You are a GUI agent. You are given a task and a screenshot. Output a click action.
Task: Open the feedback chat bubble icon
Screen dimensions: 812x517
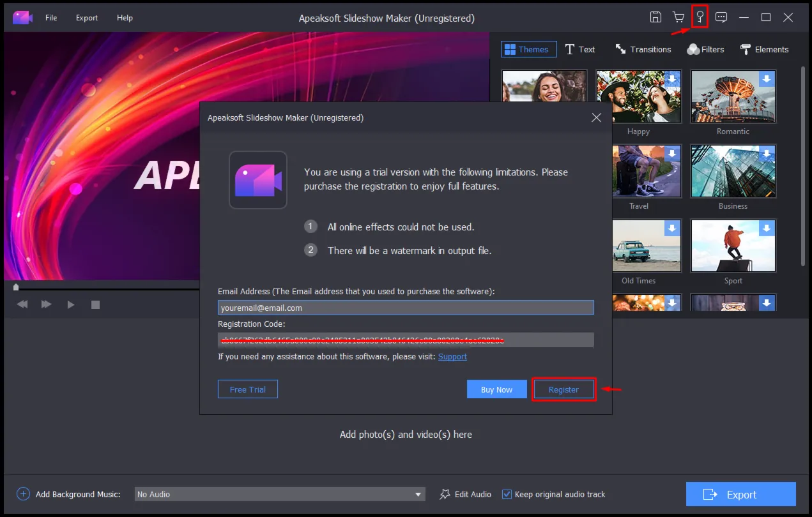[x=721, y=17]
